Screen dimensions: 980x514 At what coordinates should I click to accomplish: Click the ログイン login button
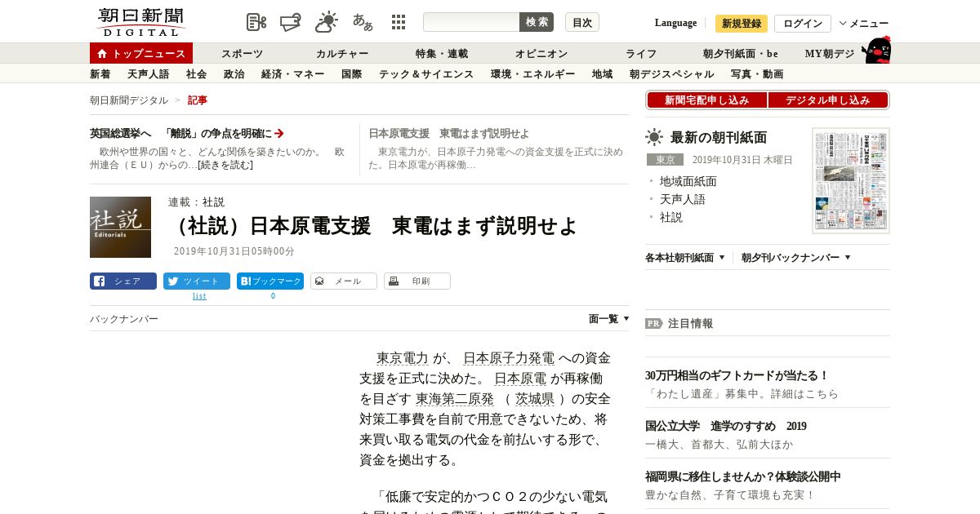tap(803, 24)
